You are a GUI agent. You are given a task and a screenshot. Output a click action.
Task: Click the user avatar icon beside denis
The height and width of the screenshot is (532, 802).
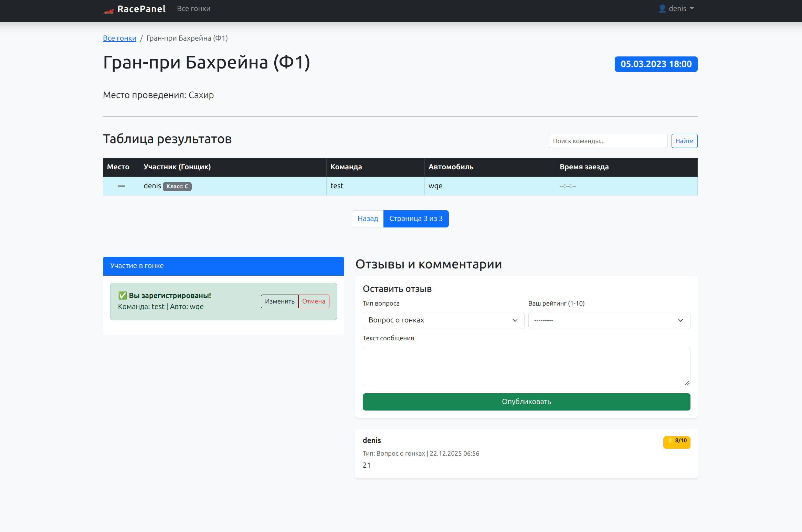(x=662, y=9)
